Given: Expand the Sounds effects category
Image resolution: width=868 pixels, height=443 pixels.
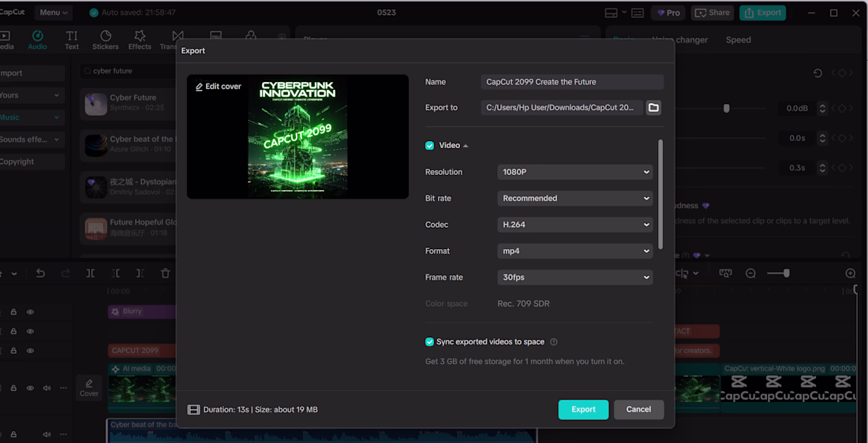Looking at the screenshot, I should click(31, 140).
